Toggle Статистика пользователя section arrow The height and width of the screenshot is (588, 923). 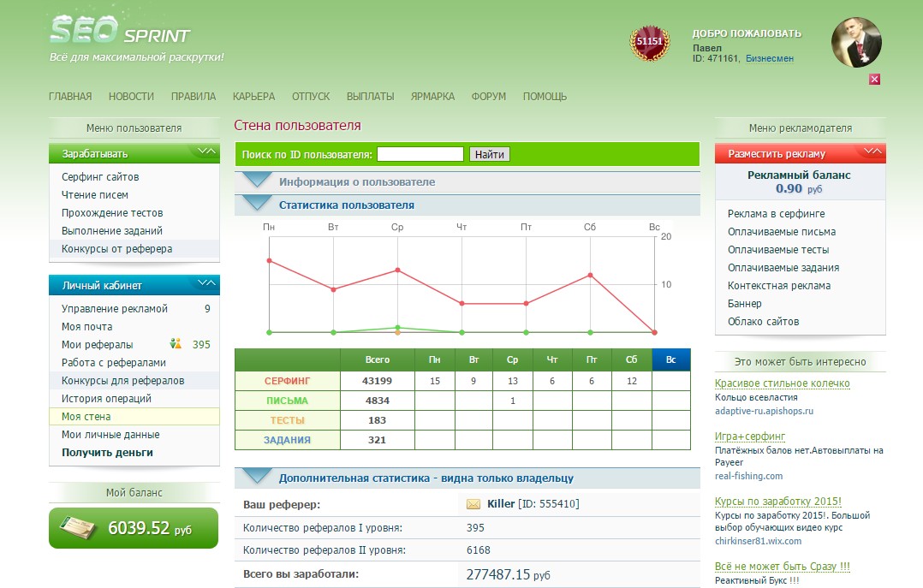(257, 204)
